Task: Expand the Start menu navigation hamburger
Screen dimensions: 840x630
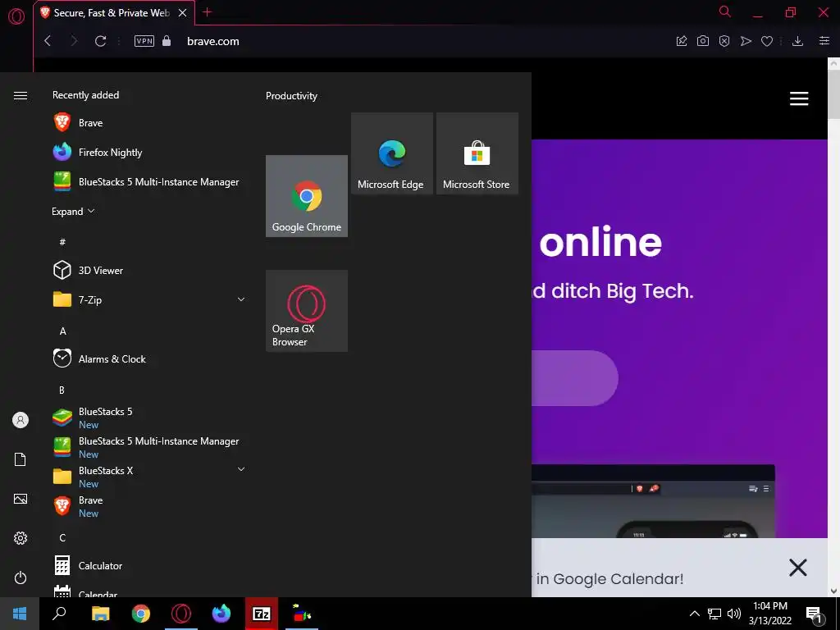Action: point(21,95)
